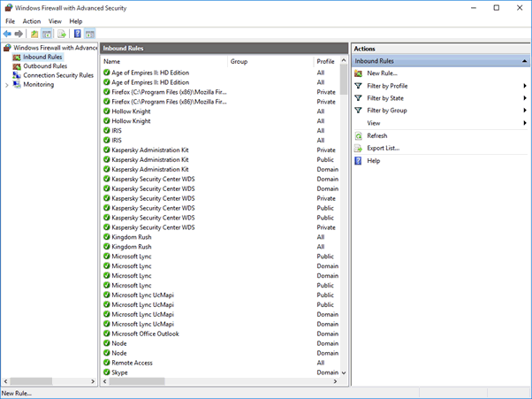The width and height of the screenshot is (532, 399).
Task: Click the root firewall node icon
Action: pyautogui.click(x=7, y=48)
